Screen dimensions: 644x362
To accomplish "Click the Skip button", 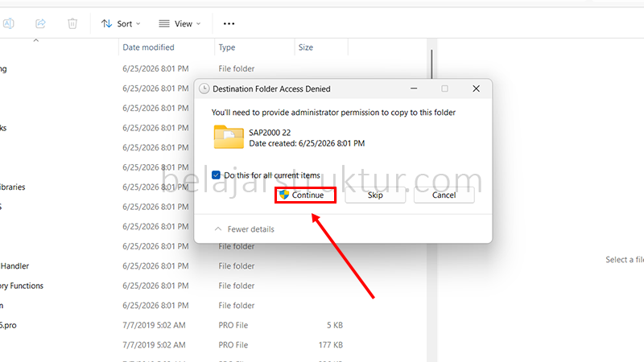I will tap(375, 195).
